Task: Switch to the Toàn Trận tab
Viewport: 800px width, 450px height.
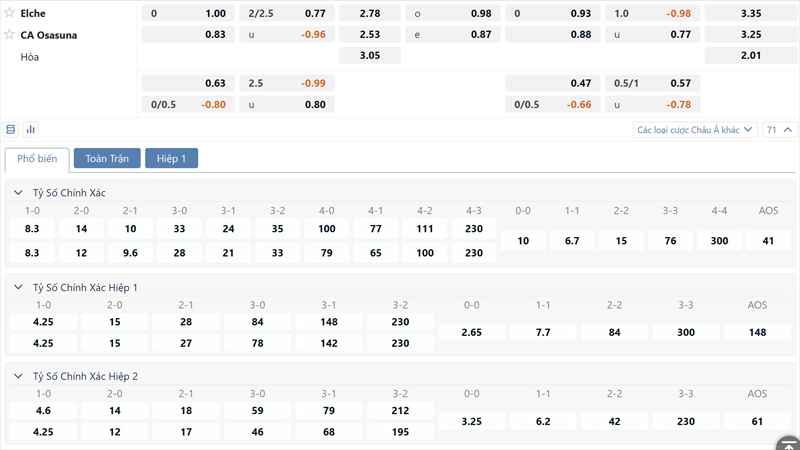Action: [x=107, y=159]
